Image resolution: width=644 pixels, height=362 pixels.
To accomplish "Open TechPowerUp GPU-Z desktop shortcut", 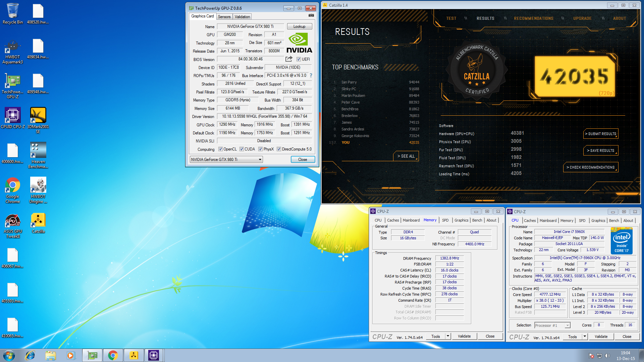I will pyautogui.click(x=12, y=87).
